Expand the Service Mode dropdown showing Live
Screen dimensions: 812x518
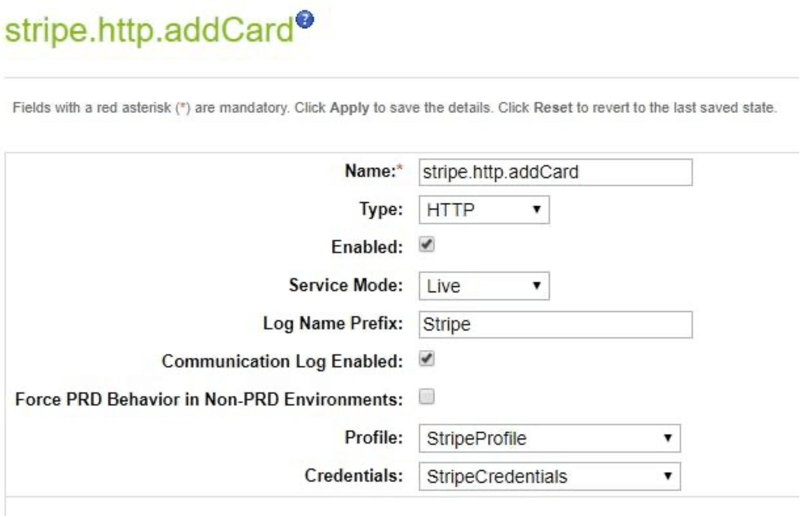[484, 286]
